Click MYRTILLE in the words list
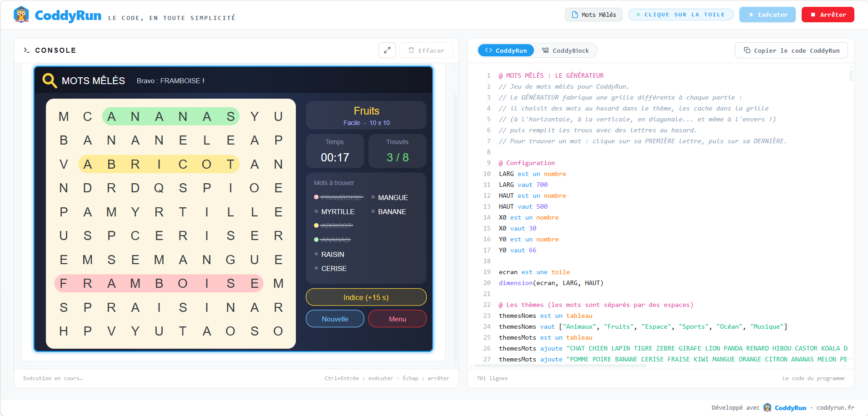Screen dimensions: 868x416 (x=338, y=211)
